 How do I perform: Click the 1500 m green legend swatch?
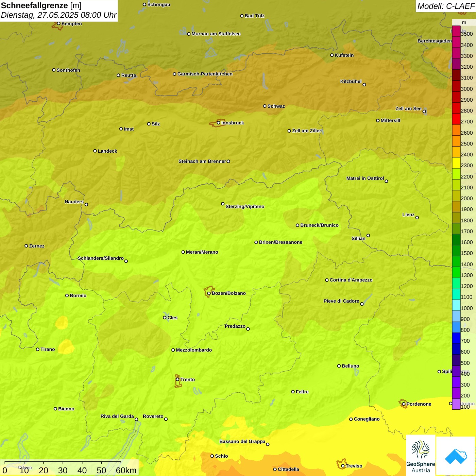click(x=456, y=251)
